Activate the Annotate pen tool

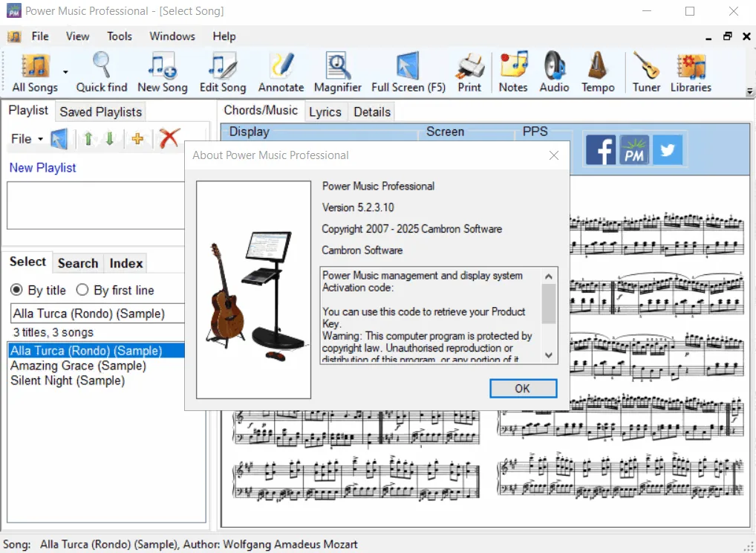(x=281, y=72)
